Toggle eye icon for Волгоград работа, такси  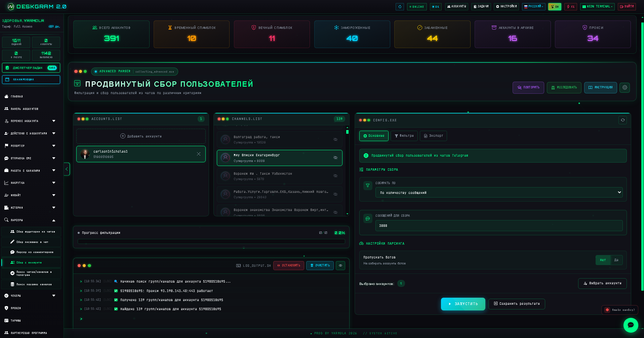[335, 139]
